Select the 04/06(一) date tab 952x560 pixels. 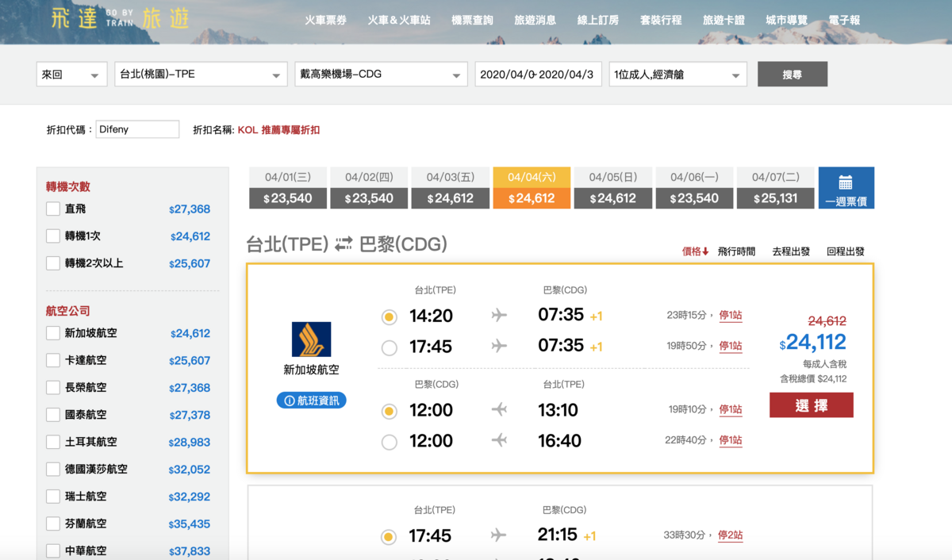coord(694,188)
